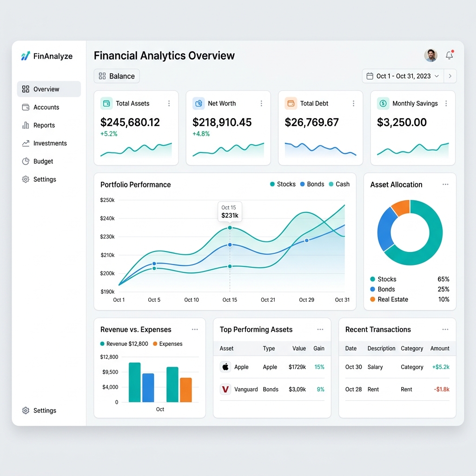
Task: Open the user profile avatar
Action: pyautogui.click(x=430, y=56)
